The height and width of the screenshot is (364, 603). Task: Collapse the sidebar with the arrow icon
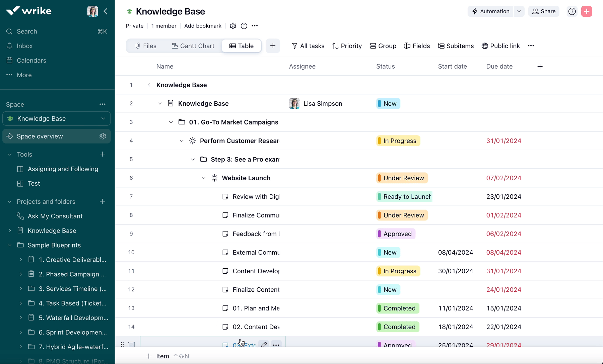[x=106, y=11]
